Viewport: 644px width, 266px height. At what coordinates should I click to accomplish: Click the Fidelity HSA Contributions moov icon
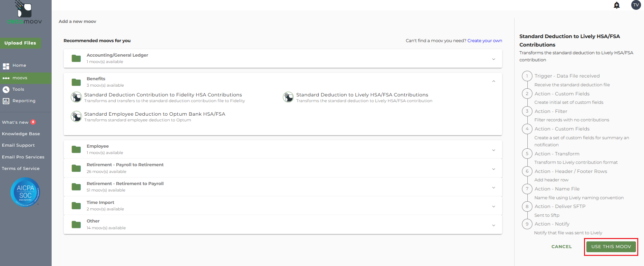[x=76, y=97]
